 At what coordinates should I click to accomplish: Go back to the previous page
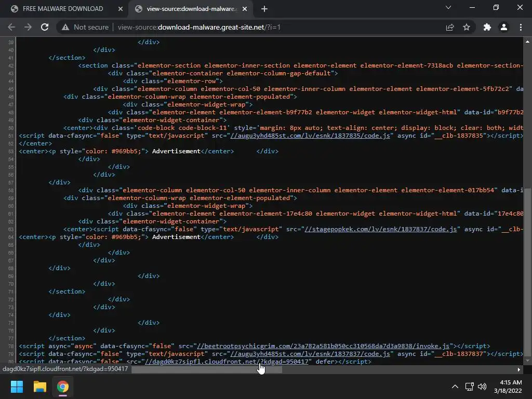click(x=11, y=27)
